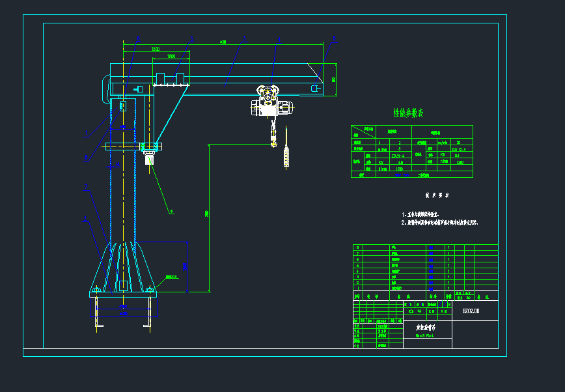Select the 1000 dimension text
This screenshot has width=565, height=392.
[171, 57]
